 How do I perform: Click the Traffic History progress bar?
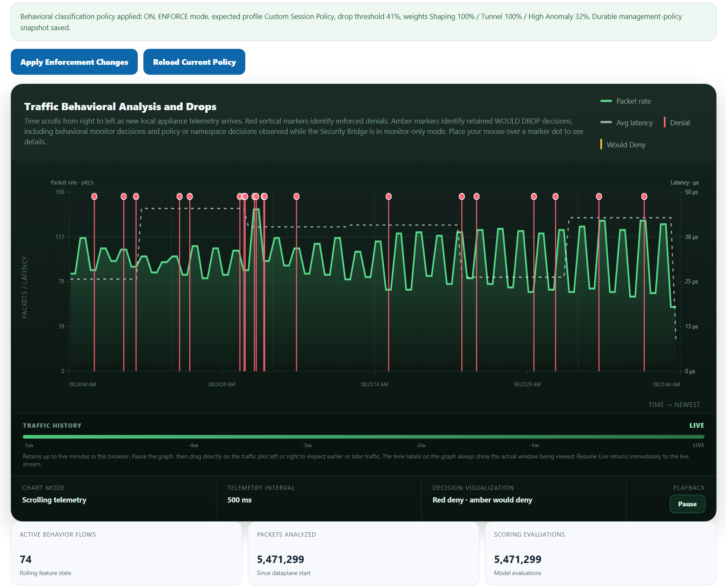(x=364, y=437)
